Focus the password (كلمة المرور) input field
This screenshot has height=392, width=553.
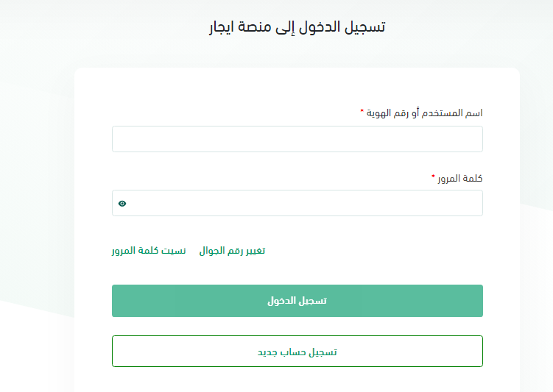[x=302, y=204]
